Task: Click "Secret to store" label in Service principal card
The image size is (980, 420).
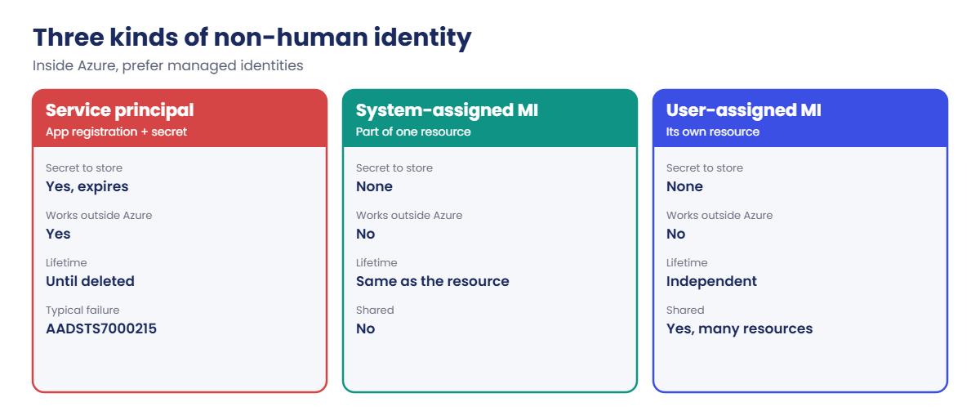Action: 84,168
